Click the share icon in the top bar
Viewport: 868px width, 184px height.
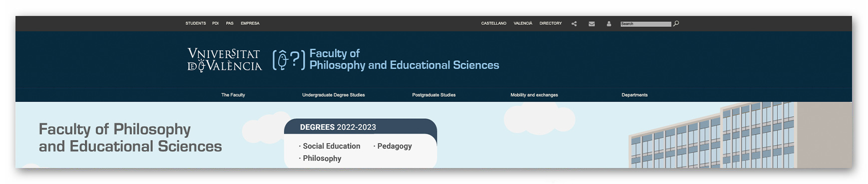click(x=574, y=23)
